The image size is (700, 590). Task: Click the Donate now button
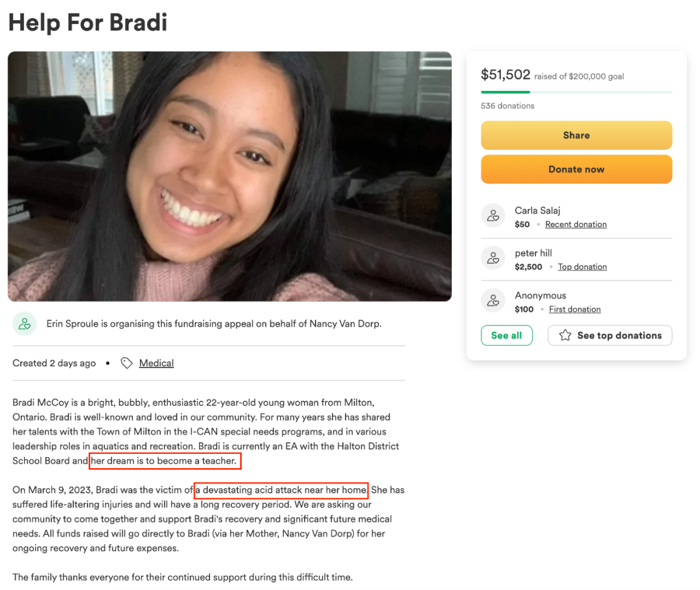tap(576, 169)
